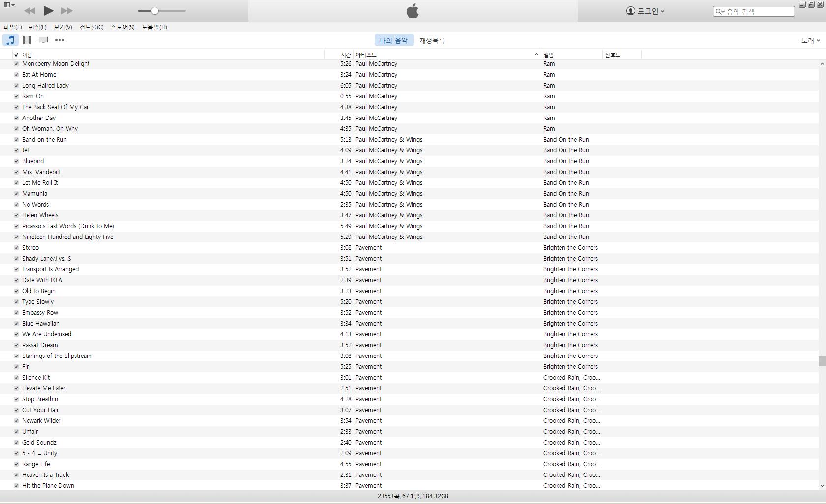Viewport: 826px width, 504px height.
Task: Open the 스토어(S) menu
Action: (122, 27)
